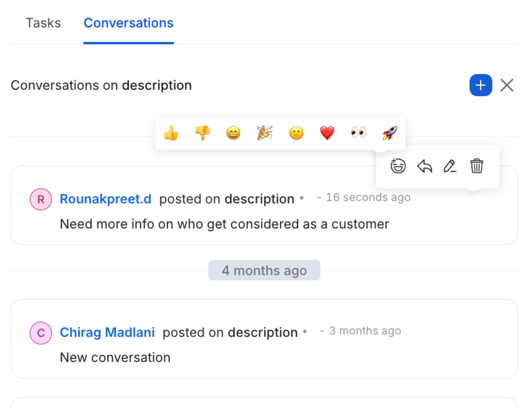Click the reply arrow icon
The width and height of the screenshot is (532, 408).
pyautogui.click(x=424, y=166)
